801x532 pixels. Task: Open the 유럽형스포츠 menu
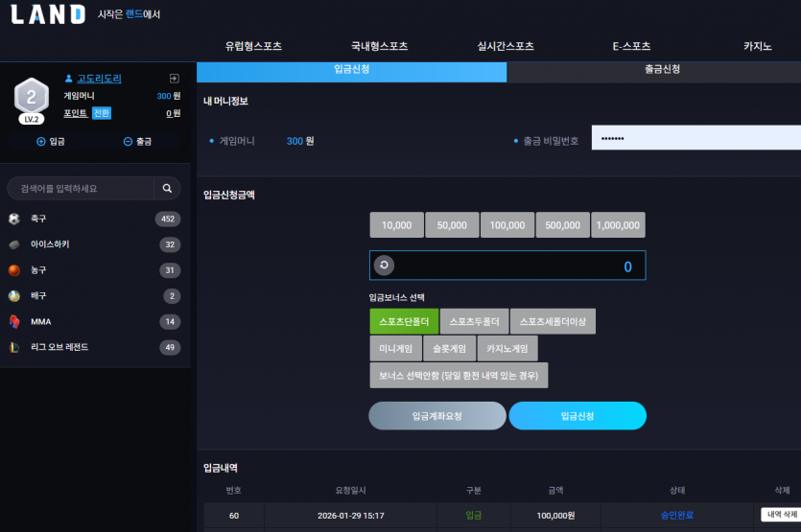tap(253, 46)
